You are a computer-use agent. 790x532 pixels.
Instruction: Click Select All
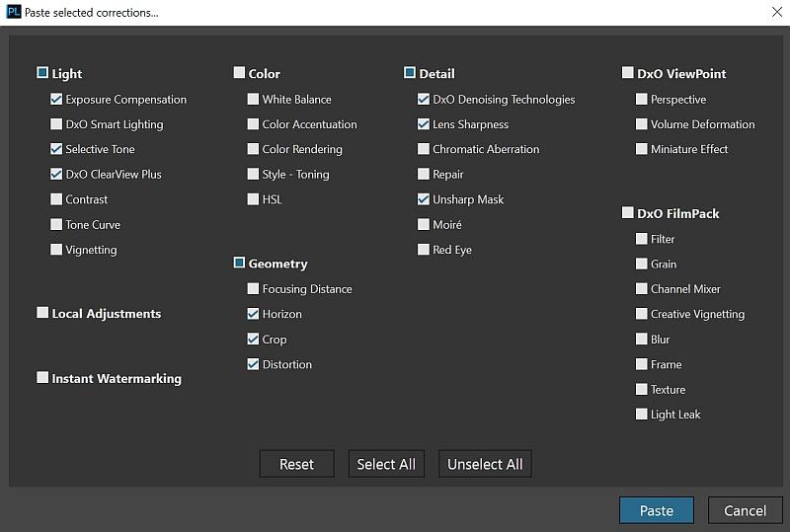pyautogui.click(x=386, y=464)
